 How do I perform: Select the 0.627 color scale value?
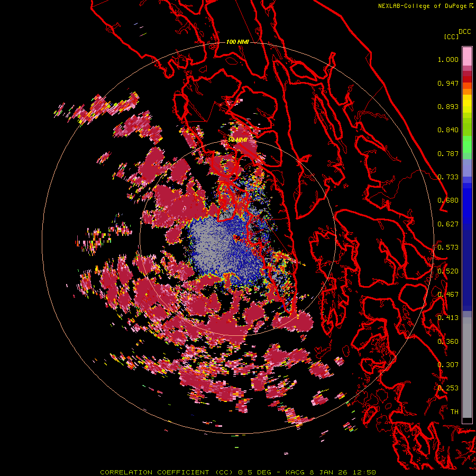pyautogui.click(x=448, y=224)
